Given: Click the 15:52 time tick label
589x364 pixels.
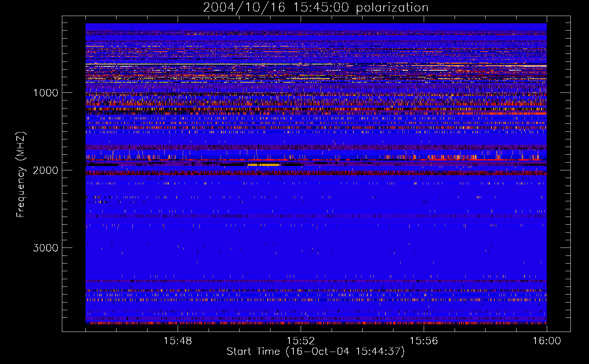Looking at the screenshot, I should 301,341.
